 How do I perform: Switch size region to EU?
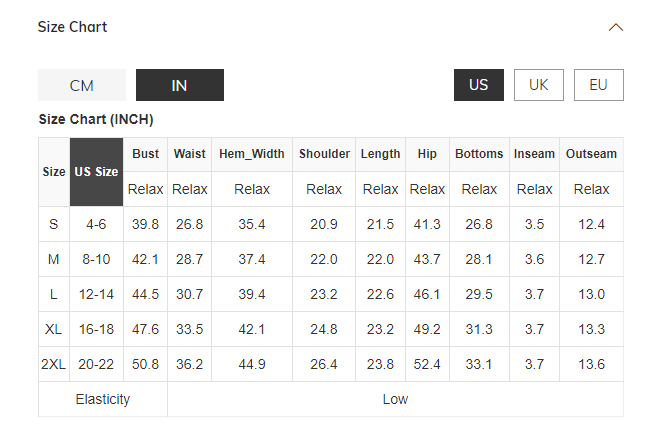(x=598, y=85)
